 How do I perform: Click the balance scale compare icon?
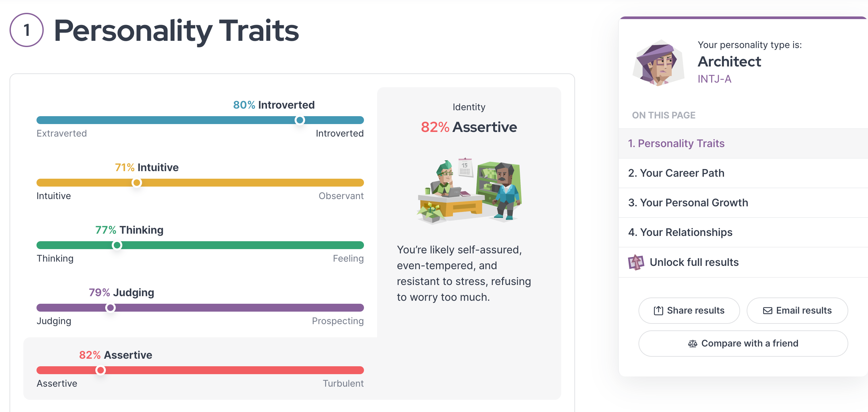click(x=692, y=344)
